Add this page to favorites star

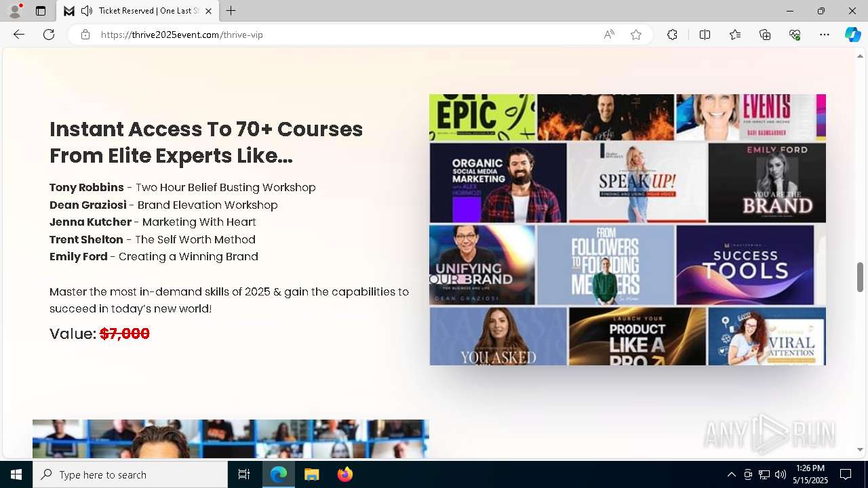[x=636, y=35]
